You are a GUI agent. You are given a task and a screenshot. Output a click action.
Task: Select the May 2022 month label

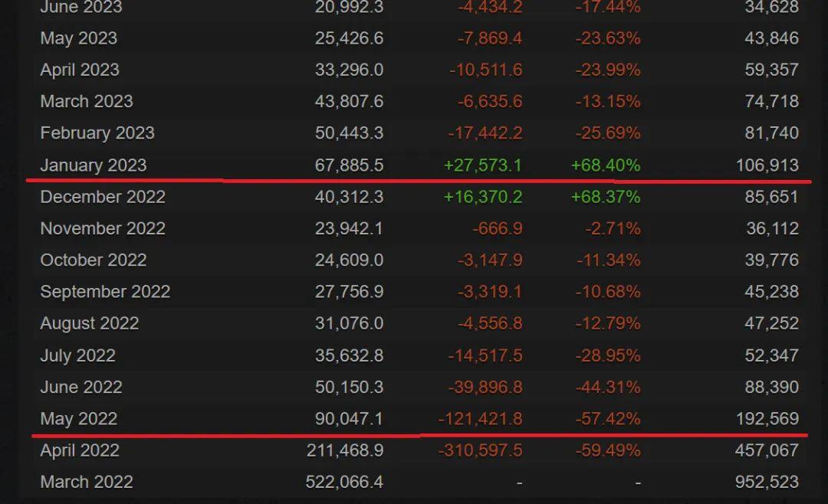pyautogui.click(x=79, y=419)
